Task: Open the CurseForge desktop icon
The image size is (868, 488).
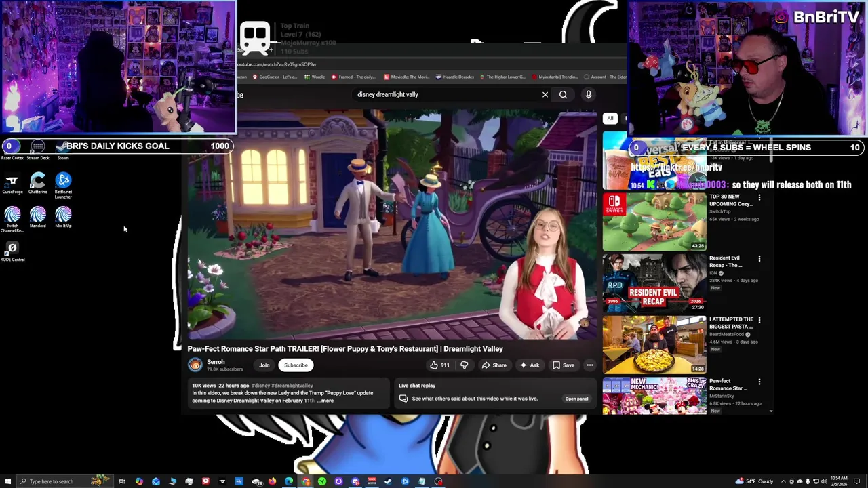Action: 12,184
